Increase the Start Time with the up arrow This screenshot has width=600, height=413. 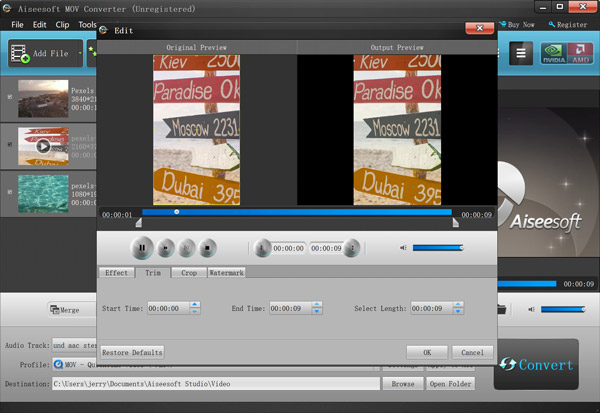click(x=194, y=305)
